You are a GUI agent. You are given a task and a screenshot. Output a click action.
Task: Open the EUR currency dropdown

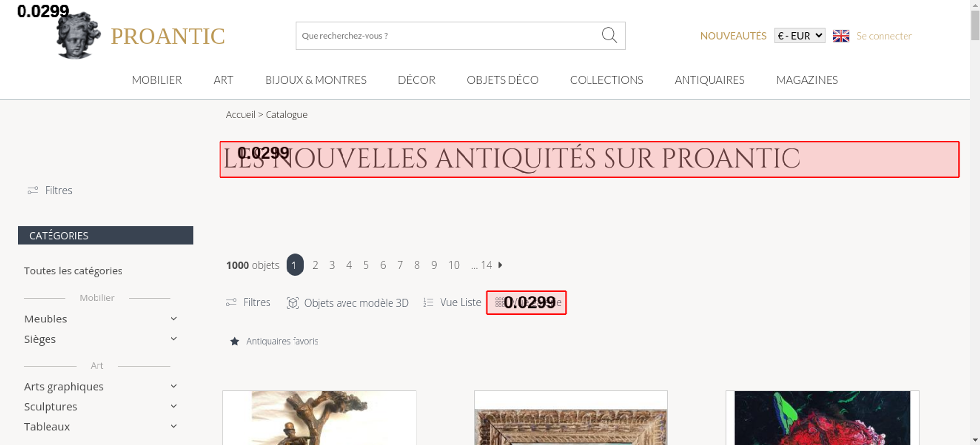[x=800, y=36]
